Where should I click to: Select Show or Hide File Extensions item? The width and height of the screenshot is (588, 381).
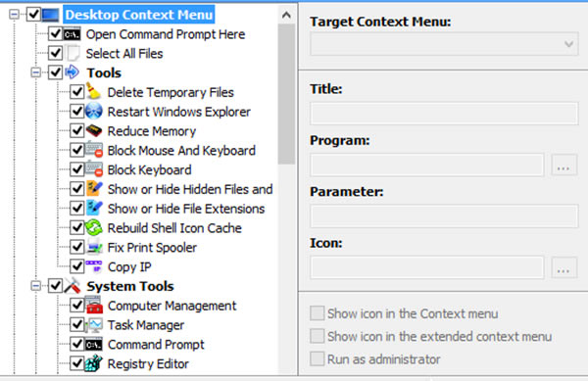coord(186,209)
